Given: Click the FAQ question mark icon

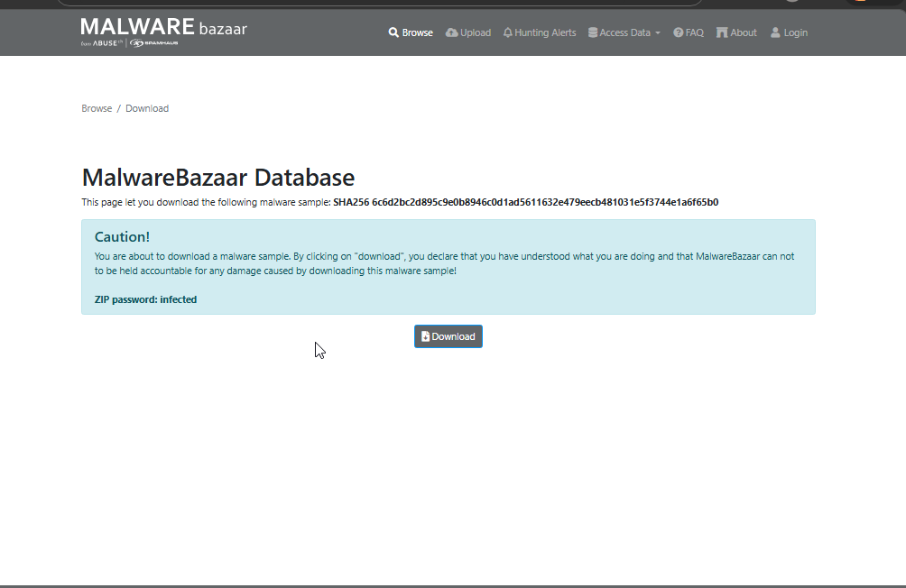Looking at the screenshot, I should point(679,33).
